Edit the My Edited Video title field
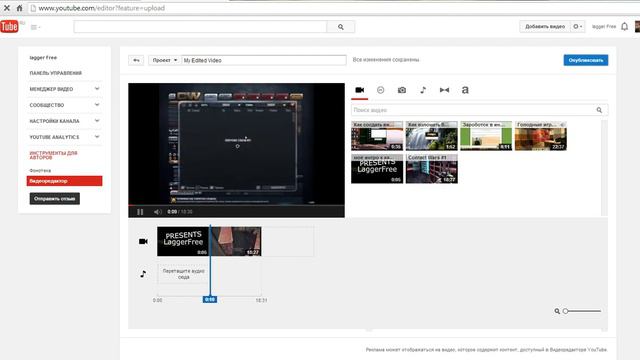 pyautogui.click(x=264, y=60)
